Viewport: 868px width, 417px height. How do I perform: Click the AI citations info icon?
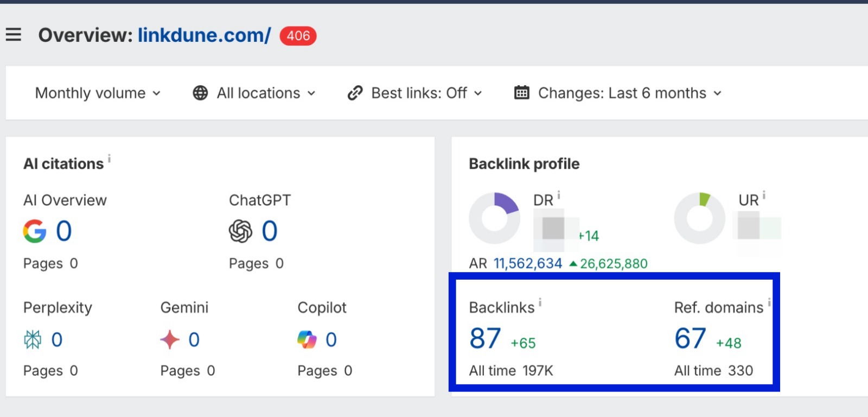pyautogui.click(x=109, y=159)
